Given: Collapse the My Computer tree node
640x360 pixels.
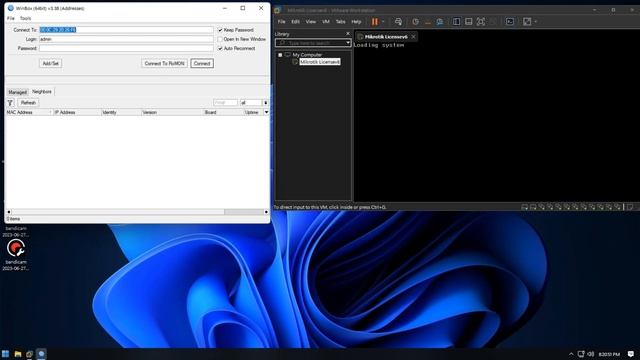Looking at the screenshot, I should pyautogui.click(x=280, y=55).
